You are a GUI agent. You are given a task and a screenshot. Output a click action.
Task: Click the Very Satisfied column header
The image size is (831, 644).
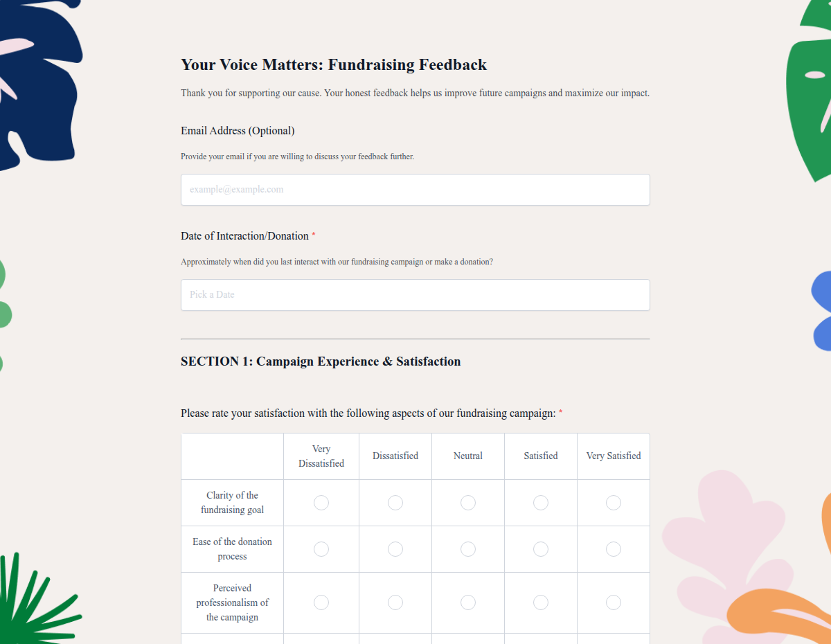pyautogui.click(x=613, y=456)
